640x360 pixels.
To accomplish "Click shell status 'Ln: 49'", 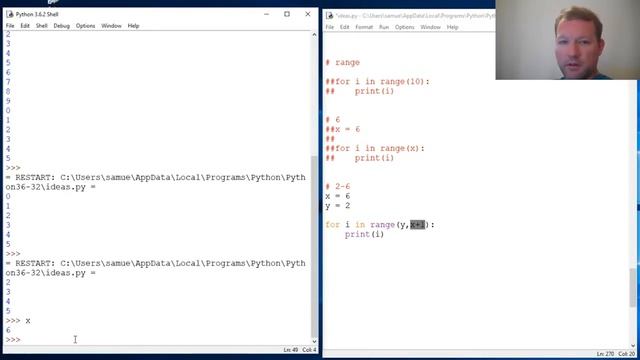I will click(x=291, y=350).
